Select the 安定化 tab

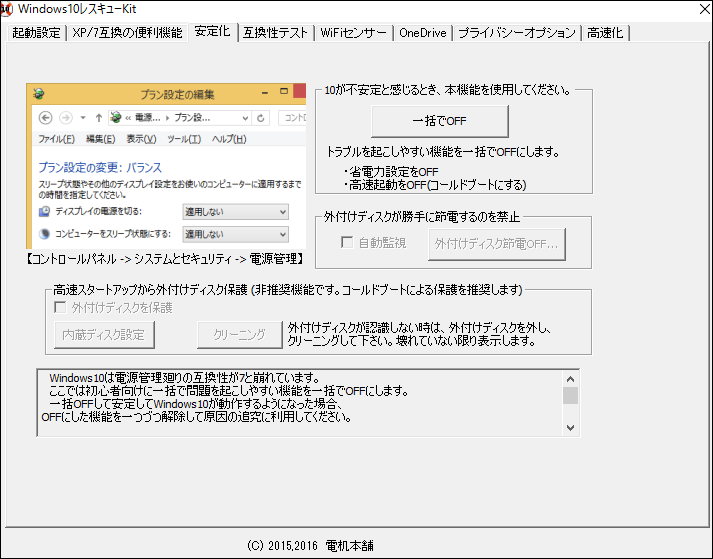pos(212,31)
